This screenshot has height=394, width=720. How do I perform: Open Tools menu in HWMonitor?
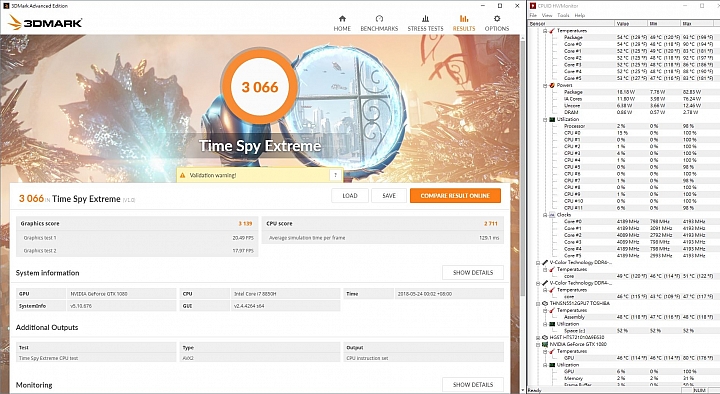click(x=563, y=15)
